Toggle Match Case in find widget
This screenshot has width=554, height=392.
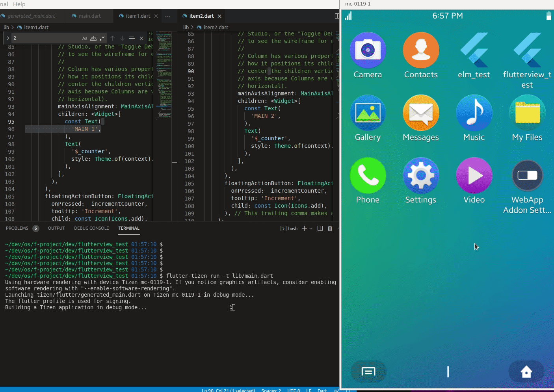[85, 38]
